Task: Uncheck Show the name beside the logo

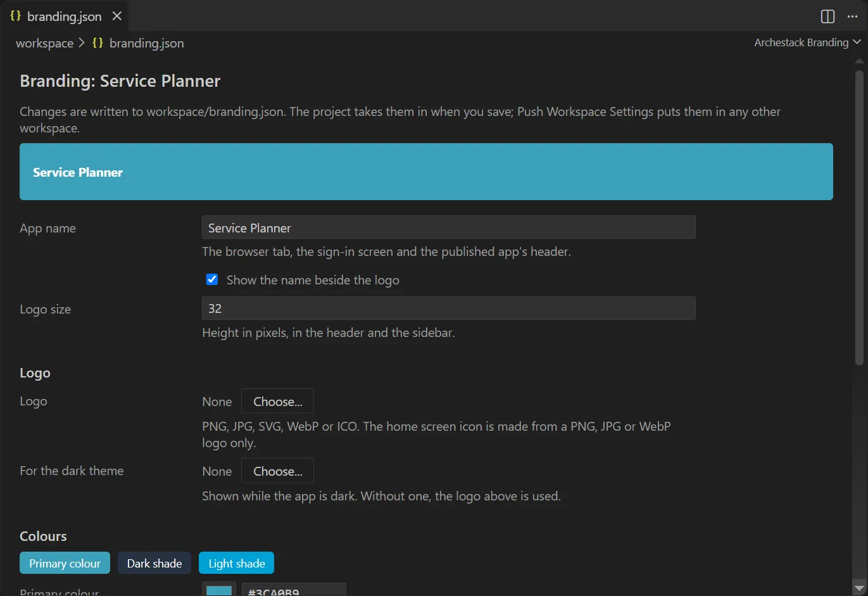Action: pos(212,279)
